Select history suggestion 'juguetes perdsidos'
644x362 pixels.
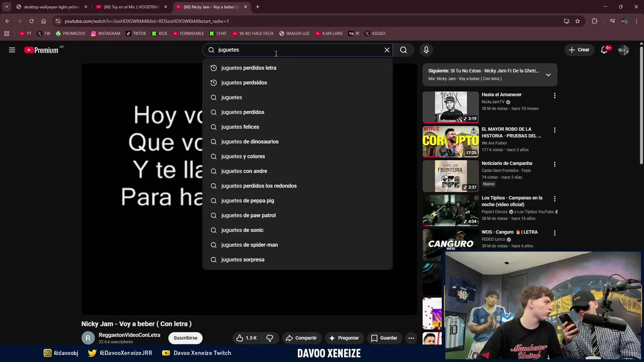coord(297,82)
